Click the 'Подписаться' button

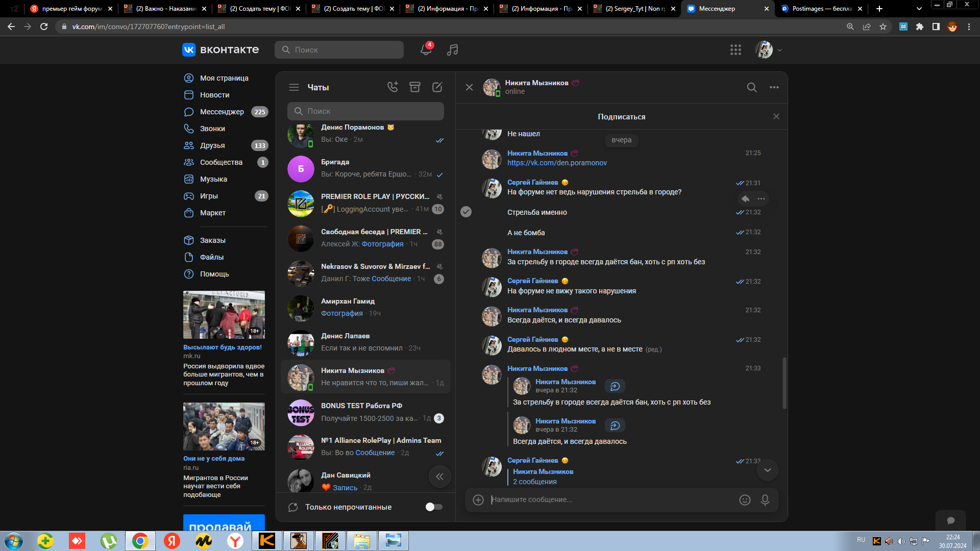click(x=621, y=117)
